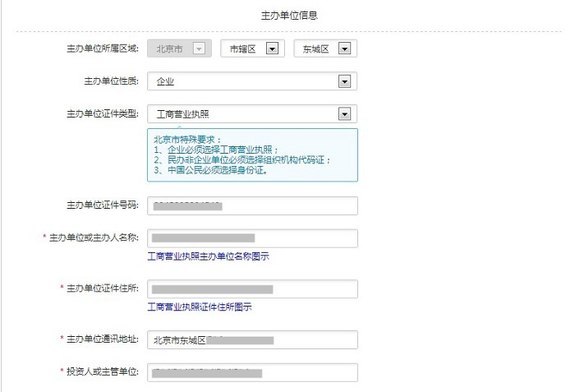The height and width of the screenshot is (392, 575).
Task: Click the greyed-out 北京市 province dropdown
Action: pos(179,49)
